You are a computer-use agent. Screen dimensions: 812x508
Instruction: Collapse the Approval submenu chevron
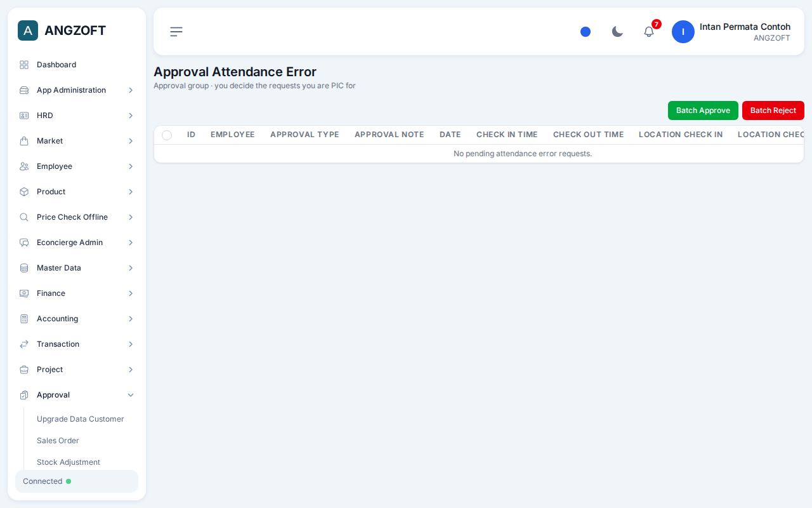[131, 395]
